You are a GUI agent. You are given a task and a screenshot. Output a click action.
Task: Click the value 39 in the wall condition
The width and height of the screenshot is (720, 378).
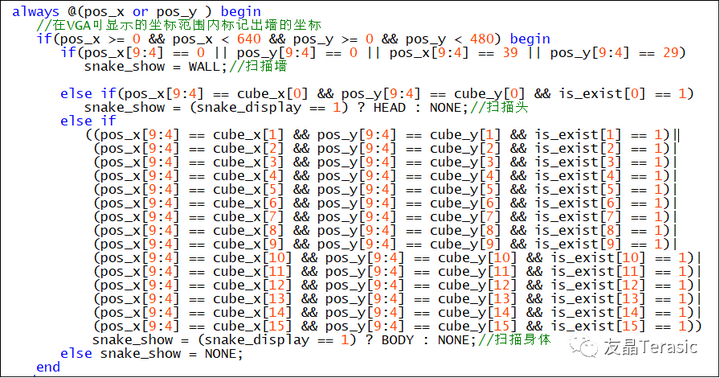pos(510,52)
